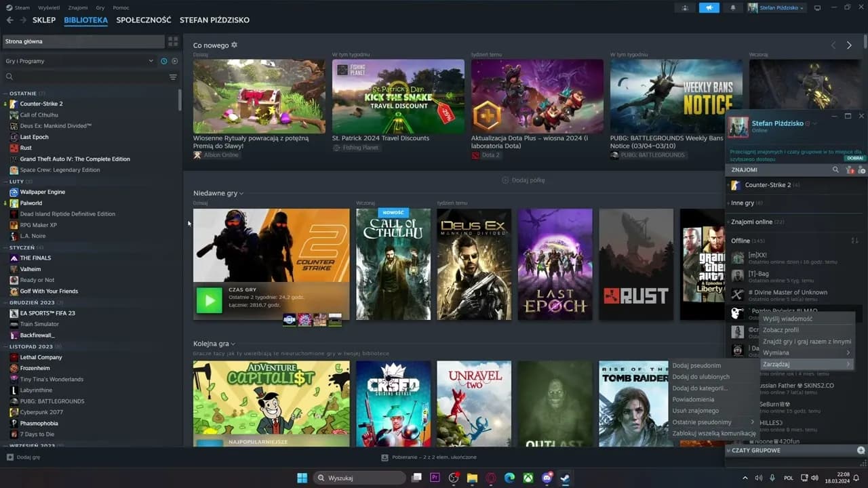Click the search magnifier in ZNAJOMI panel
Viewport: 868px width, 488px height.
(x=835, y=169)
